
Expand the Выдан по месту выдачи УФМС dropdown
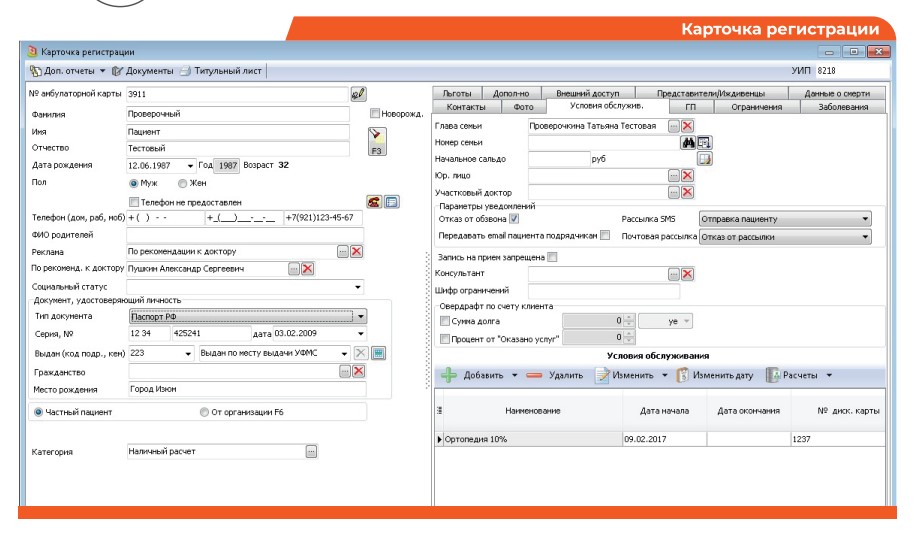pos(344,353)
